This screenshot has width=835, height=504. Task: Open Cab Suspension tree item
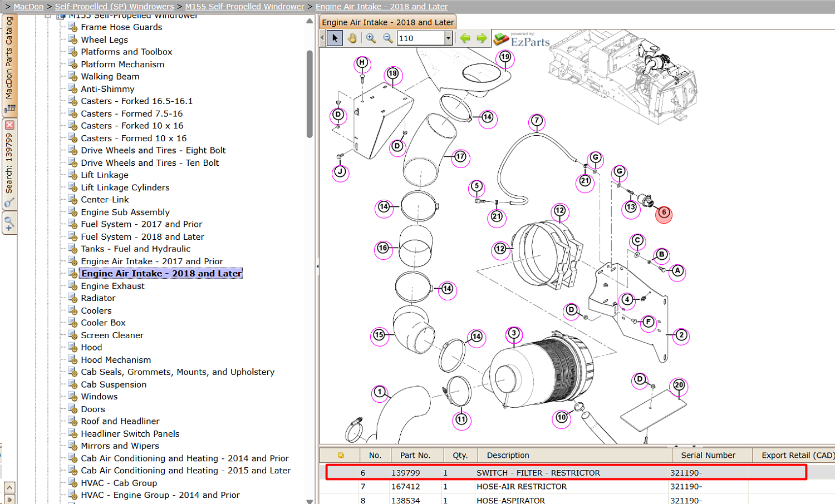pyautogui.click(x=114, y=384)
